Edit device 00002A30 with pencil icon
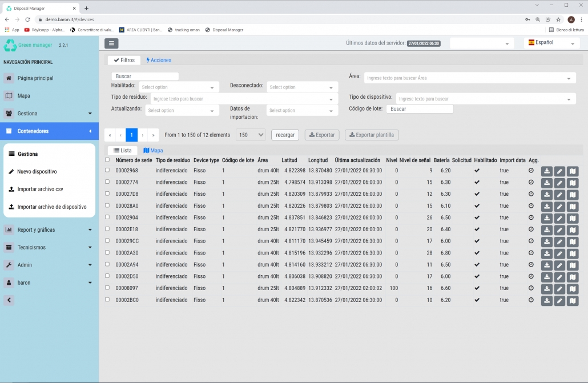 559,253
